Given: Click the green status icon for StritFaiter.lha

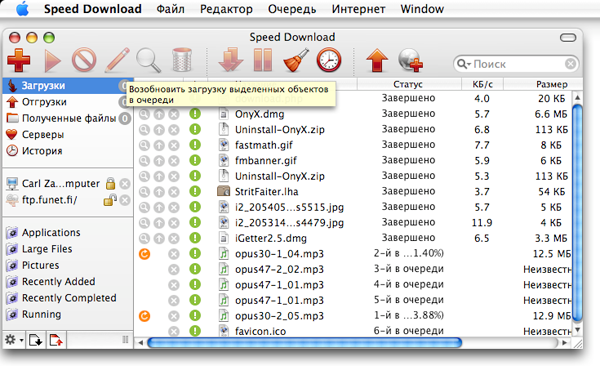Looking at the screenshot, I should pos(195,191).
